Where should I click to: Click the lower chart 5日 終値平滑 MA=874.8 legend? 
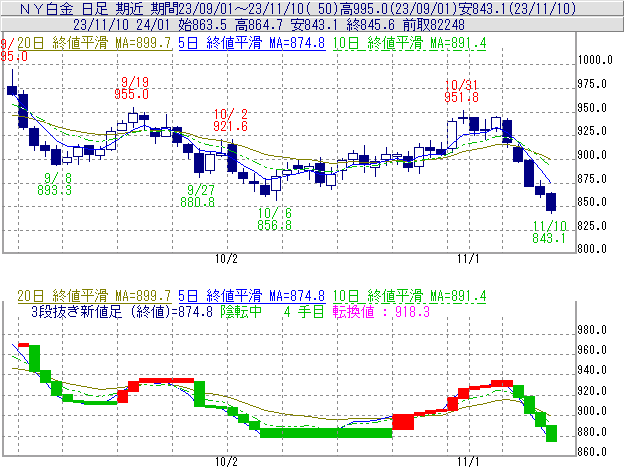[252, 296]
